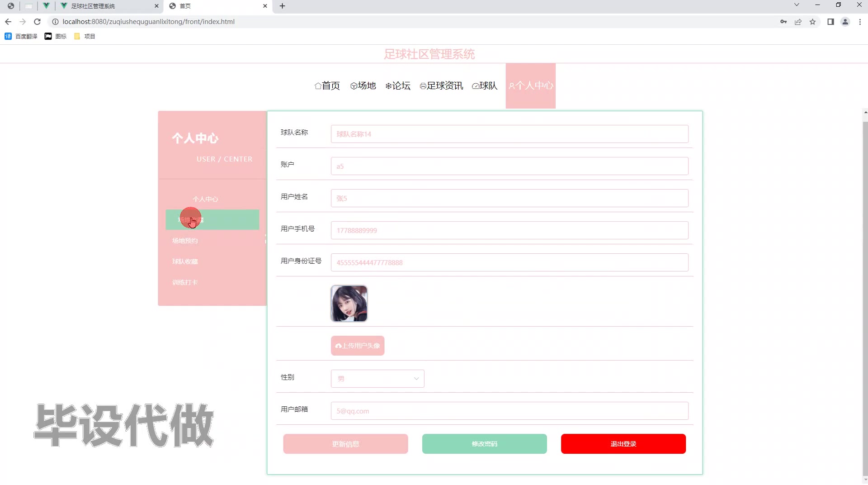Click the browser forward arrow

(23, 22)
